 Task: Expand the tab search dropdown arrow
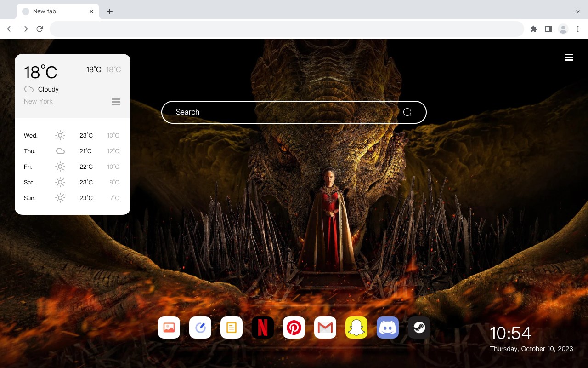(578, 11)
